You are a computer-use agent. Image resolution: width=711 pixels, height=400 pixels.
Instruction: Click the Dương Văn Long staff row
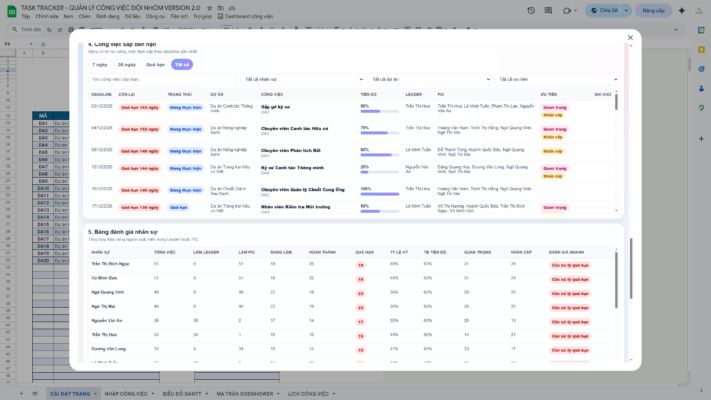click(x=352, y=350)
